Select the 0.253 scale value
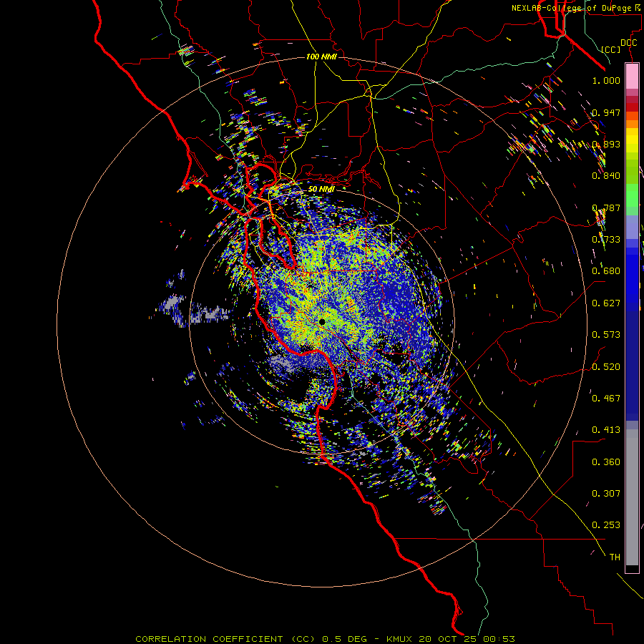This screenshot has width=644, height=644. pos(606,525)
